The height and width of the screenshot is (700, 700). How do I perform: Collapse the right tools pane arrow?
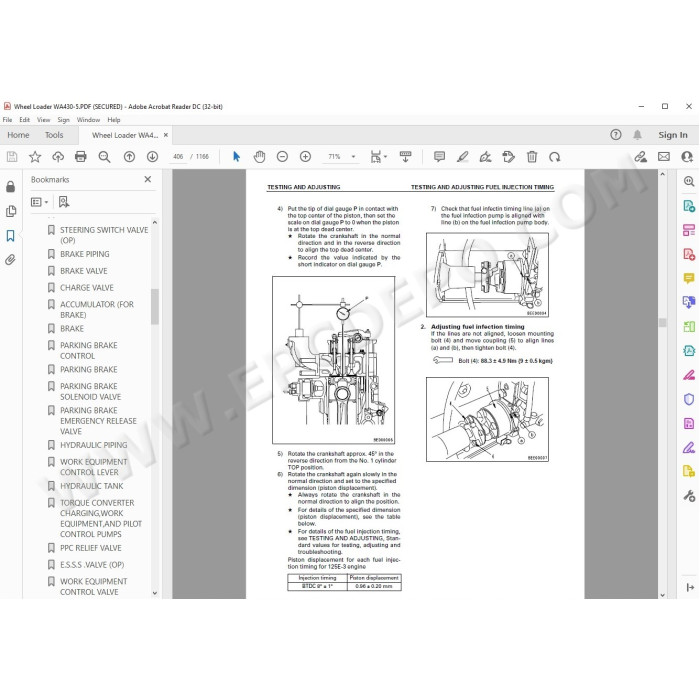(690, 588)
